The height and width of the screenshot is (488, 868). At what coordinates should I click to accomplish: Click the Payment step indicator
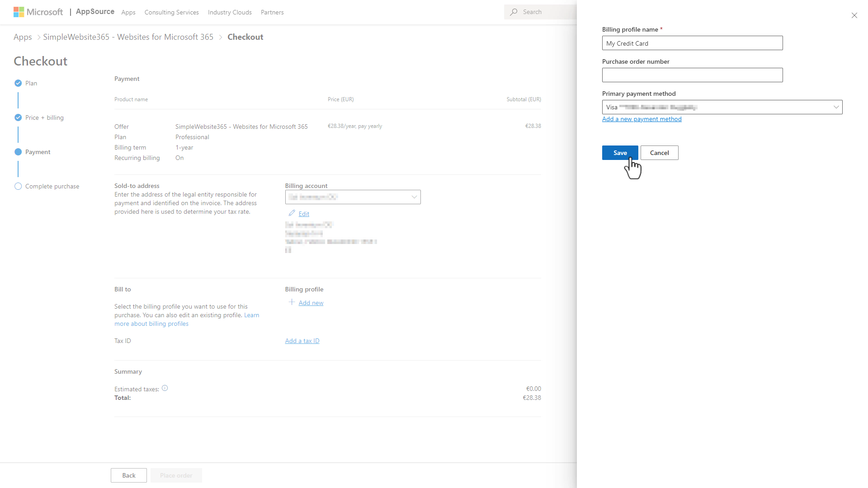pyautogui.click(x=18, y=152)
